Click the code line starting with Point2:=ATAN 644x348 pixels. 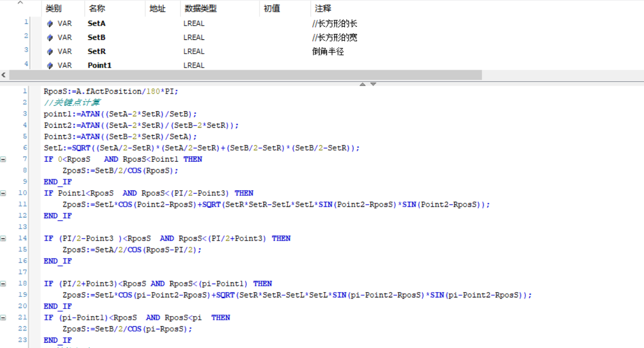pyautogui.click(x=141, y=125)
